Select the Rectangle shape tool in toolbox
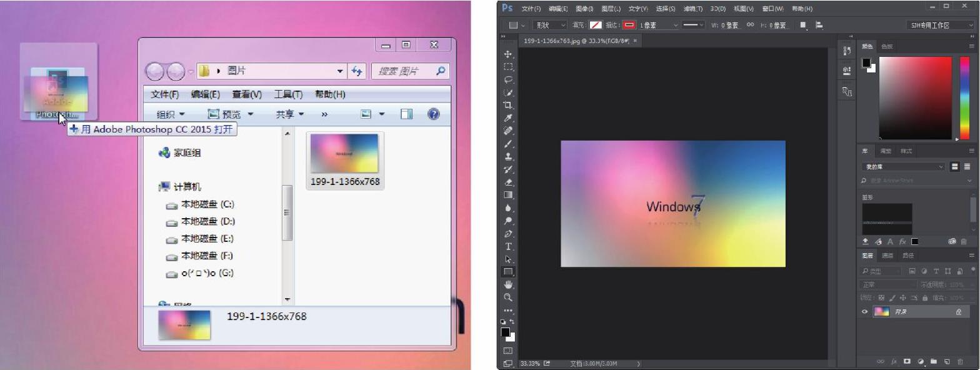The width and height of the screenshot is (980, 370). 508,272
